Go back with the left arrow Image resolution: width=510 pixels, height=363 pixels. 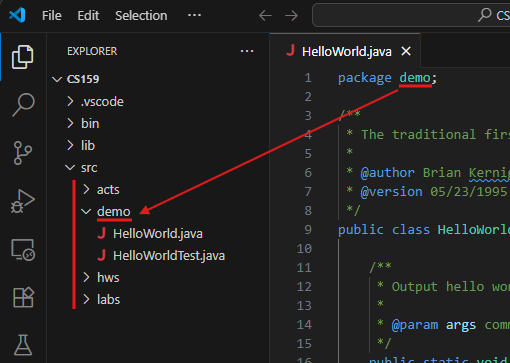(265, 15)
